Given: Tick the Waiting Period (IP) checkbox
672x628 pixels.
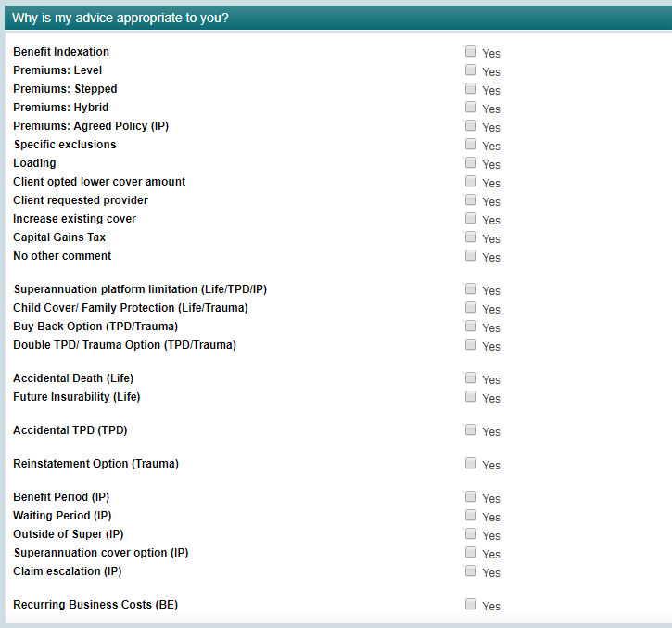Looking at the screenshot, I should click(x=471, y=515).
